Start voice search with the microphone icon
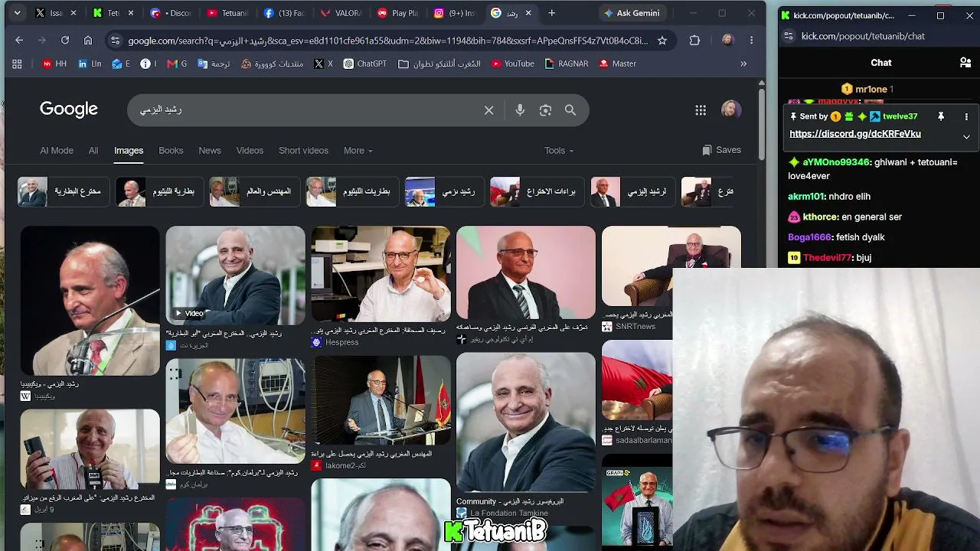The image size is (980, 551). [x=520, y=110]
